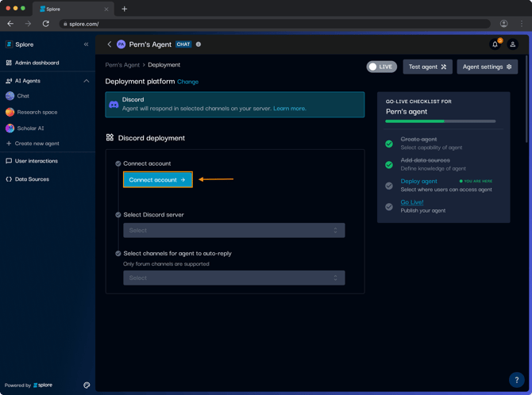Click the page vertical scrollbar

click(x=526, y=98)
